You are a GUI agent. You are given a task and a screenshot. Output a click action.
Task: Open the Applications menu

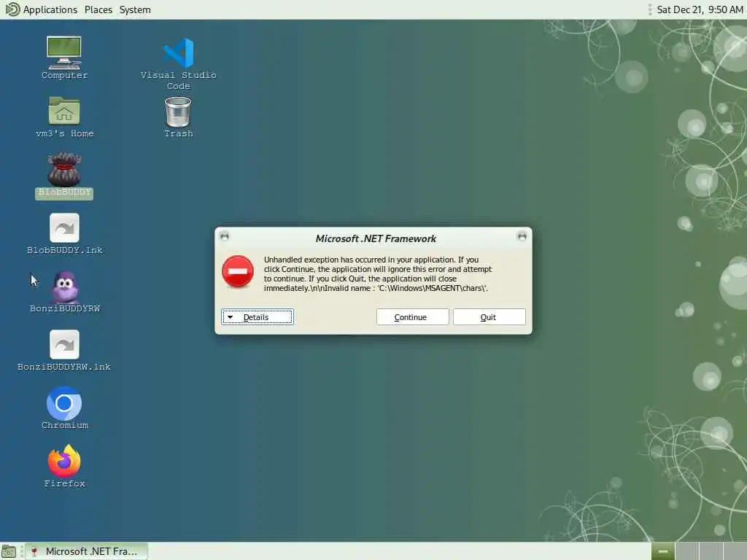[50, 9]
